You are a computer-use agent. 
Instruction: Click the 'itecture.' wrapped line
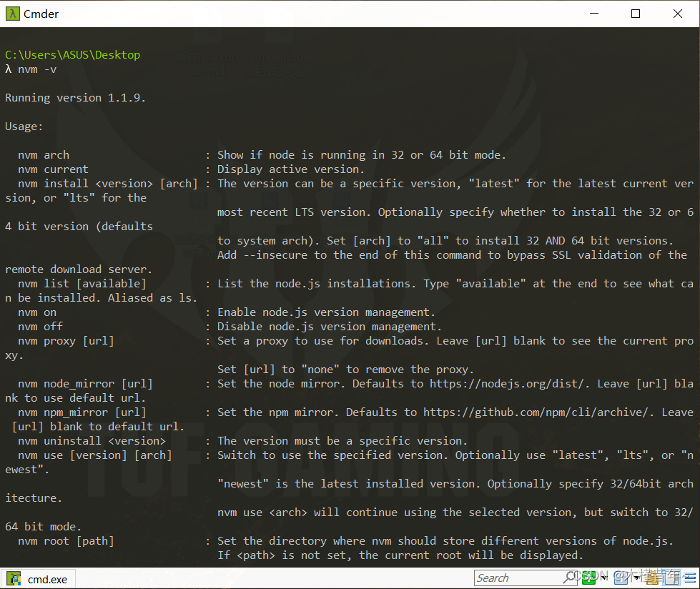(x=34, y=498)
